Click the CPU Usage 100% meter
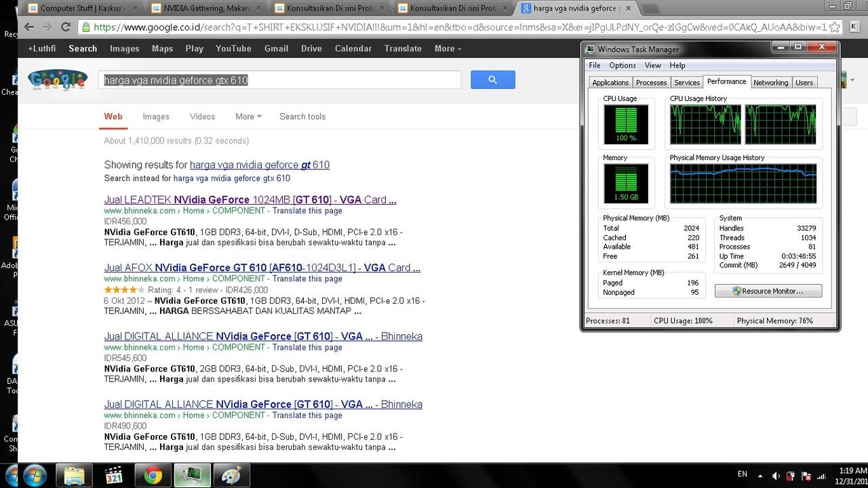The width and height of the screenshot is (868, 488). (x=626, y=125)
